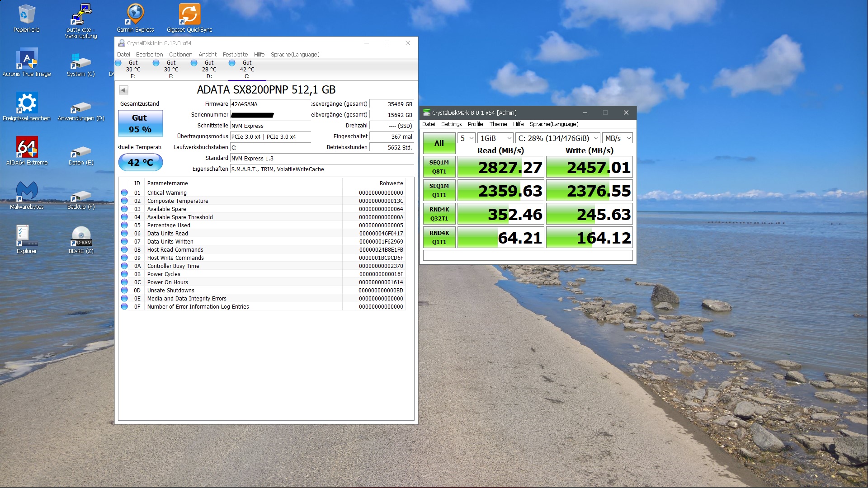
Task: Select the E: drive status tab
Action: [133, 69]
